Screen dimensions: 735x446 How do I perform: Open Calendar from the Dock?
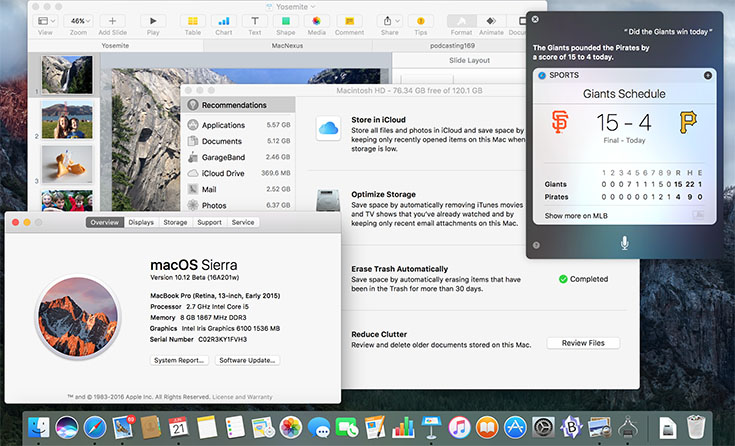click(178, 427)
